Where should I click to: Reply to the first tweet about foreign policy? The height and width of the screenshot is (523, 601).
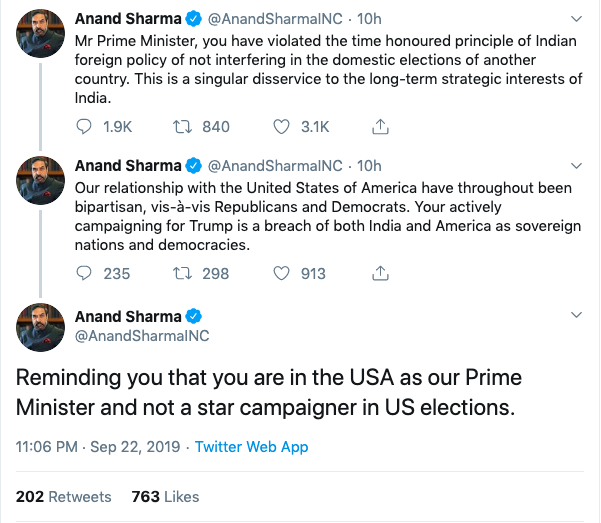point(86,127)
